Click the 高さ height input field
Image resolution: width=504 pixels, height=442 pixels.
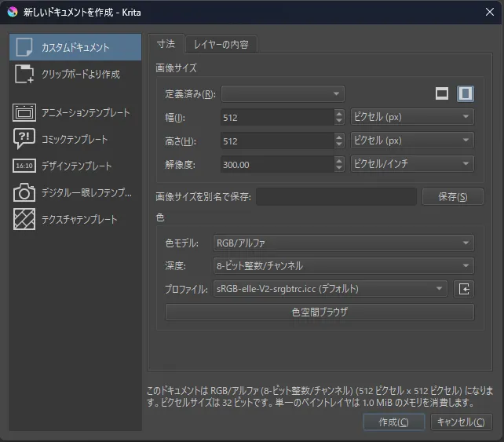[x=278, y=141]
